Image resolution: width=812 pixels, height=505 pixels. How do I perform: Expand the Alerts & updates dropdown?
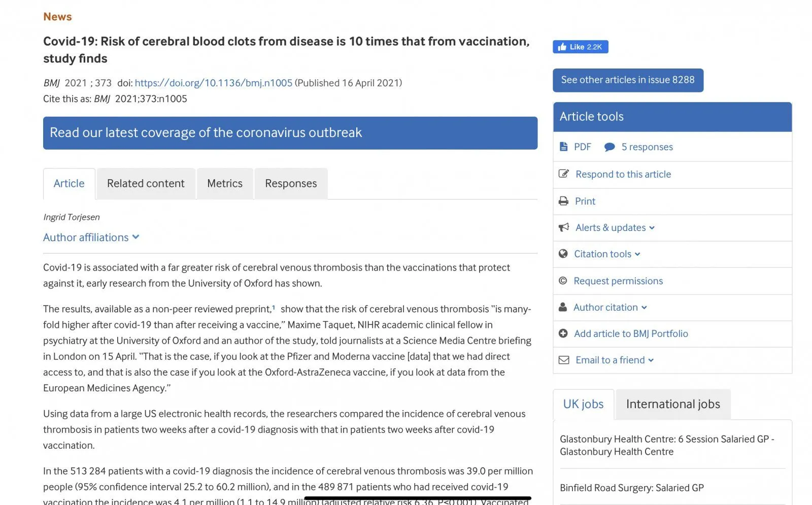click(x=615, y=228)
